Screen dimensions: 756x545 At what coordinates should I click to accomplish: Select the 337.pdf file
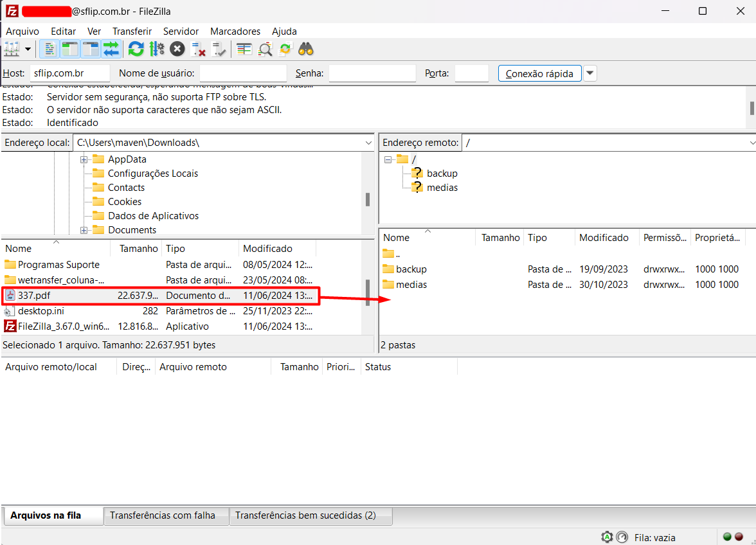click(x=159, y=296)
